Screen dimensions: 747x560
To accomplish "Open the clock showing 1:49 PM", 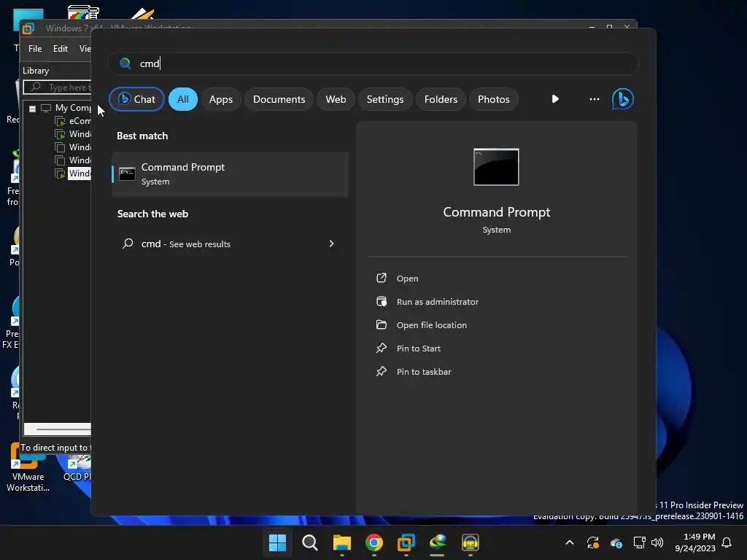I will [x=695, y=542].
